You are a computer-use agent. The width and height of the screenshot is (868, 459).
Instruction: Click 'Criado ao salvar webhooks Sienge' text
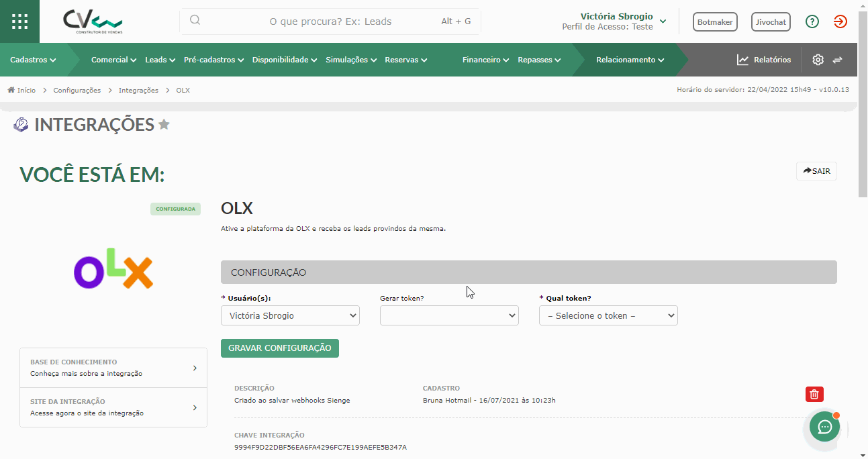292,401
